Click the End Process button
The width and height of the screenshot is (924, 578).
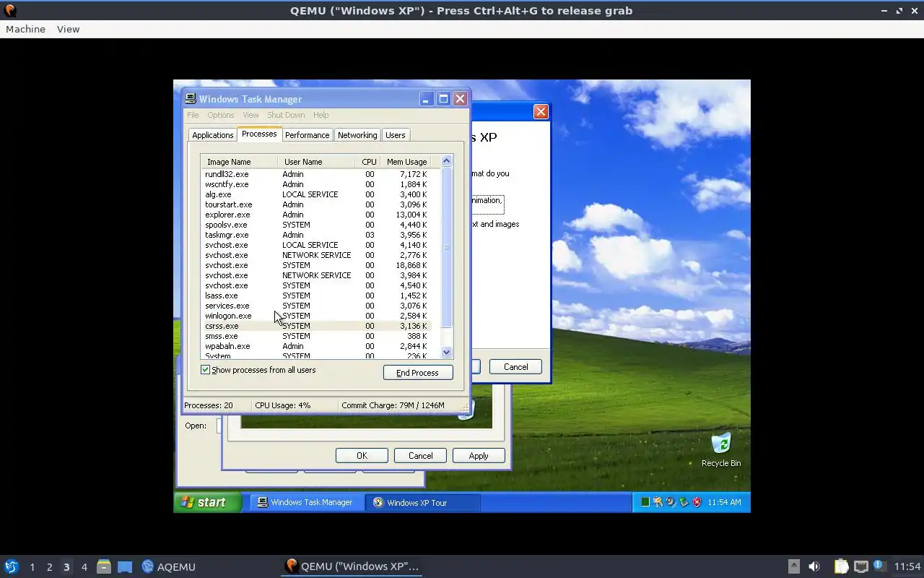(x=418, y=373)
